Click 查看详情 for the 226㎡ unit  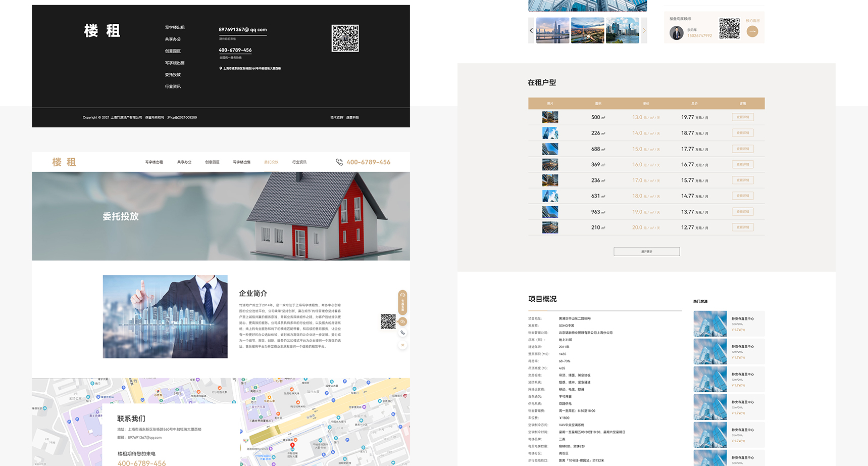743,133
